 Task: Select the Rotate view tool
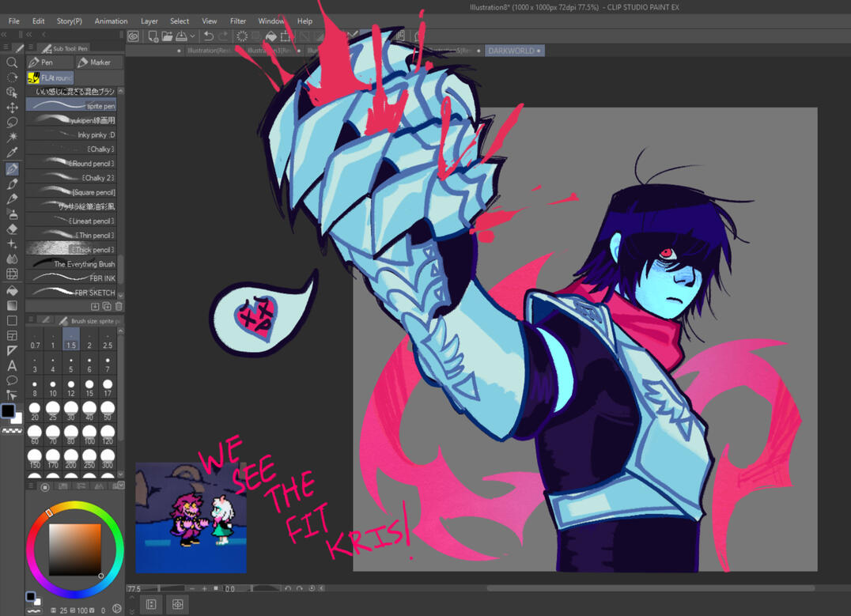(11, 77)
